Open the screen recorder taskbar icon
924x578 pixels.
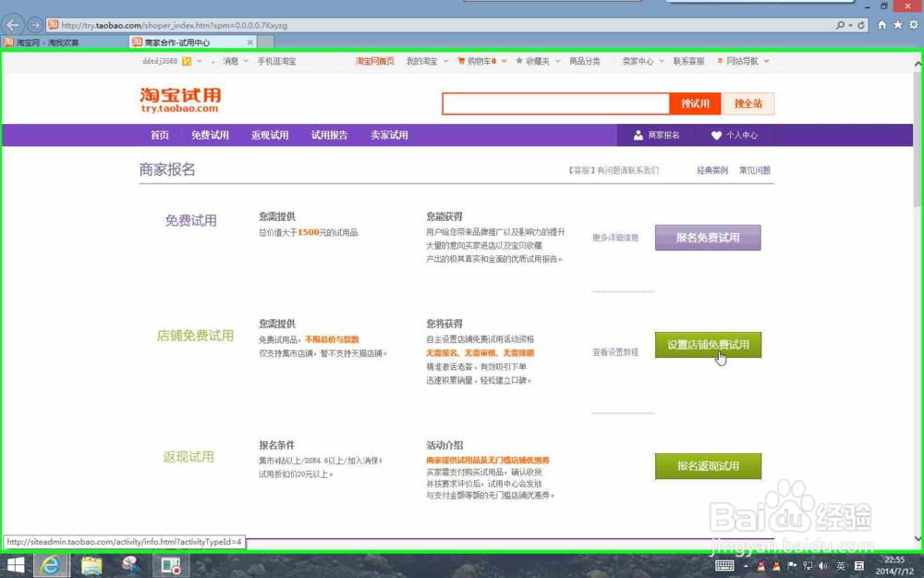point(171,565)
